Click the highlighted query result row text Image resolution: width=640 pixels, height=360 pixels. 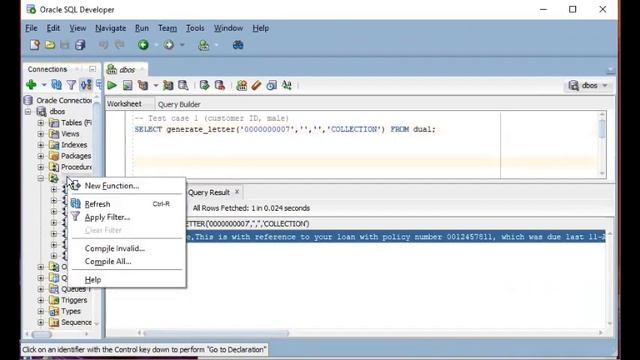pyautogui.click(x=395, y=237)
